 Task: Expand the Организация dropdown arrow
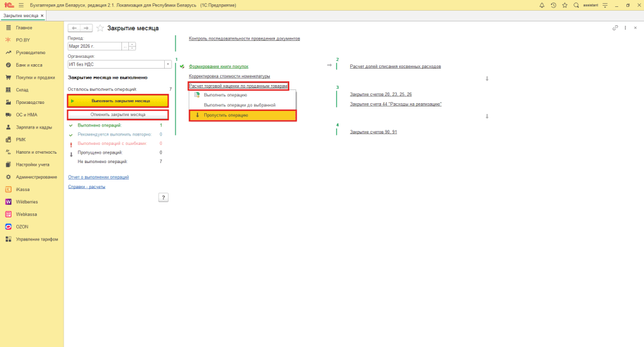coord(167,64)
